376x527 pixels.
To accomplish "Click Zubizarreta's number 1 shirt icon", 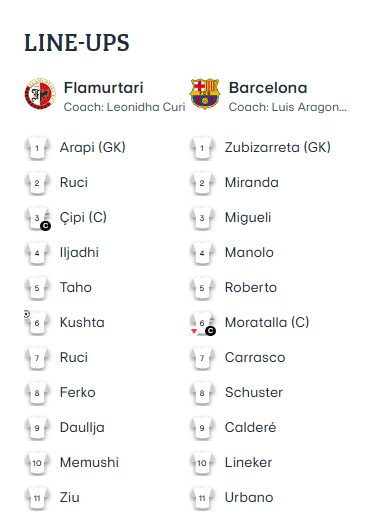I will click(x=202, y=148).
